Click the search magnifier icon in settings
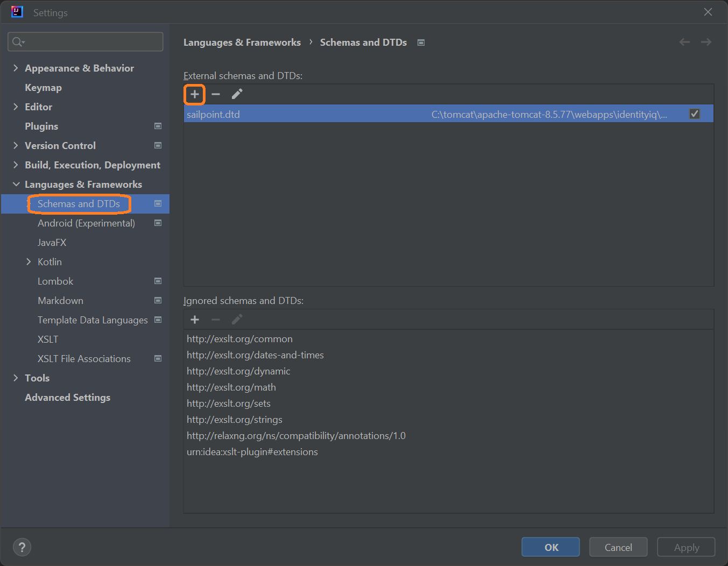The image size is (728, 566). [18, 42]
